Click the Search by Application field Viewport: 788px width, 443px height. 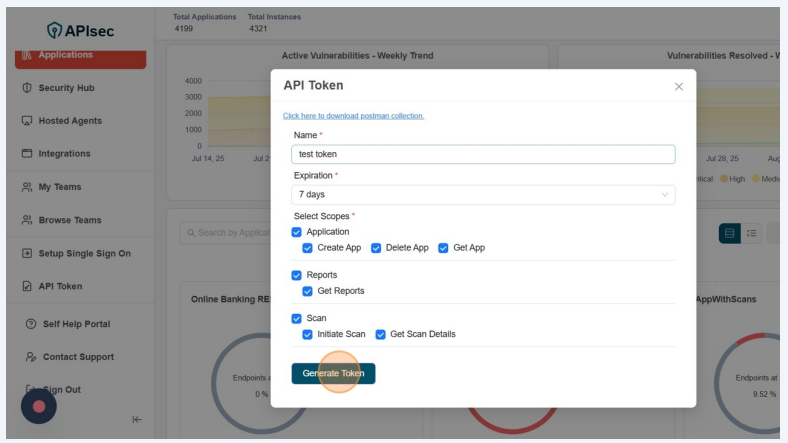(226, 233)
